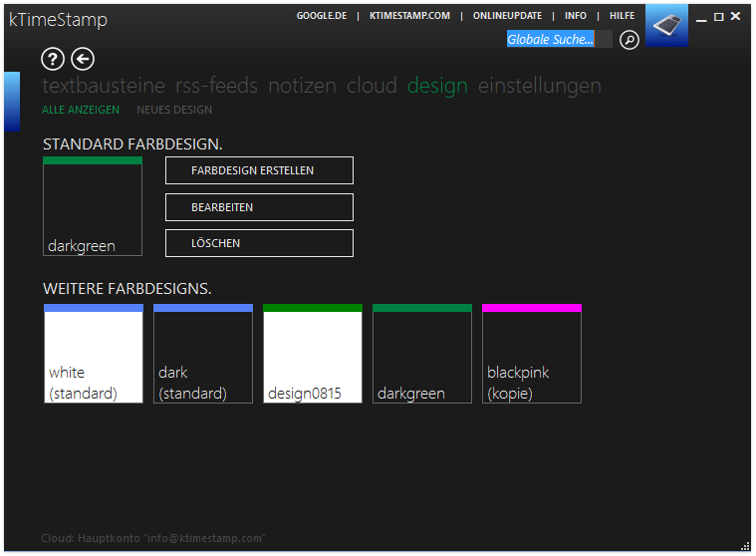The height and width of the screenshot is (556, 756).
Task: Go back with the arrow icon
Action: pos(83,59)
